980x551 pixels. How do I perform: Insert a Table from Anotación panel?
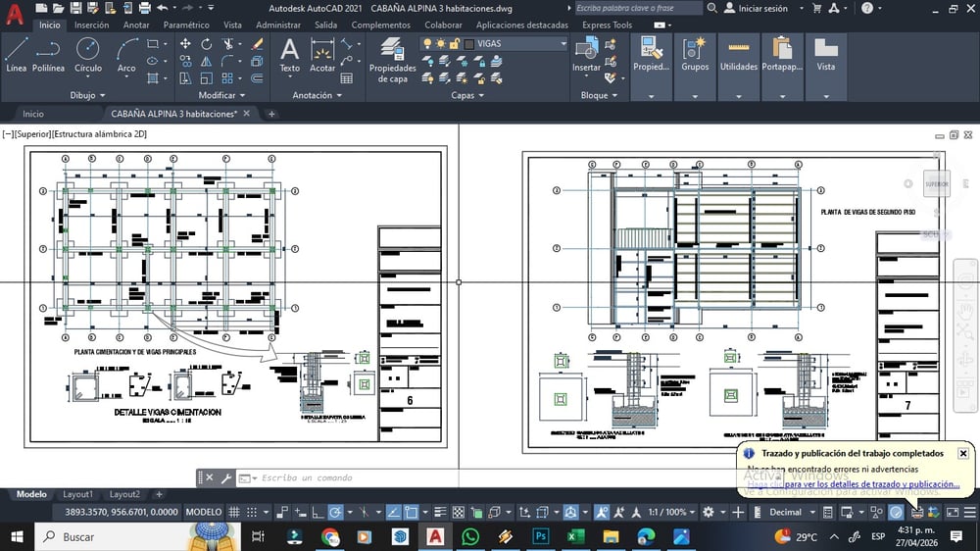click(346, 78)
